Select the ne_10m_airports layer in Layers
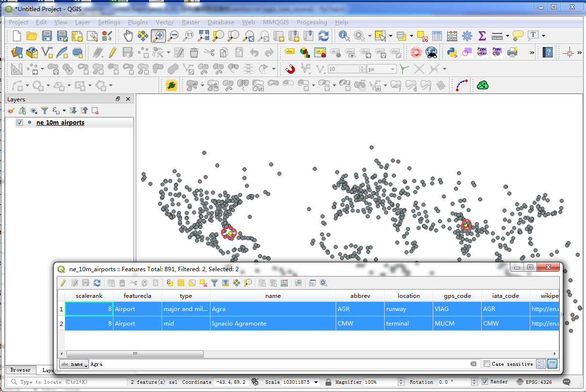The height and width of the screenshot is (392, 586). click(x=60, y=123)
